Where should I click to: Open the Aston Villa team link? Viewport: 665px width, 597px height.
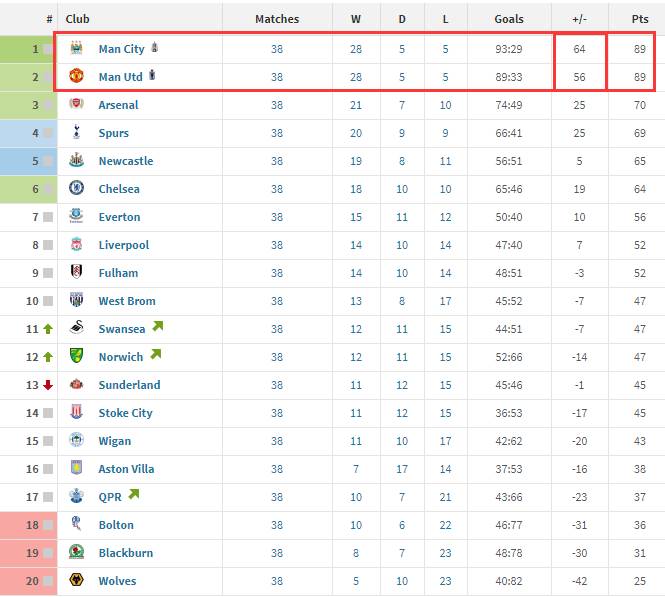pos(126,469)
